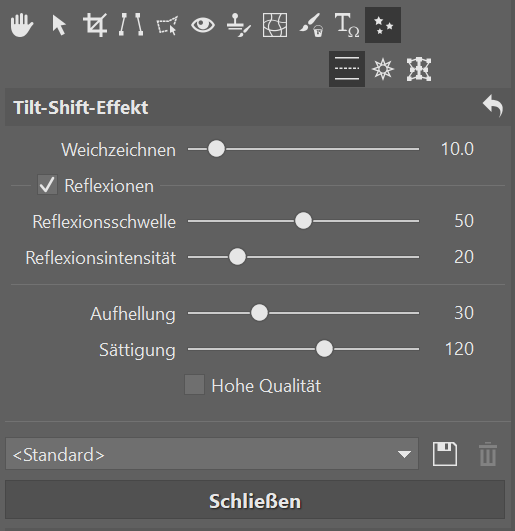Screen dimensions: 515x531
Task: Choose the lens flare sun effect icon
Action: 383,69
